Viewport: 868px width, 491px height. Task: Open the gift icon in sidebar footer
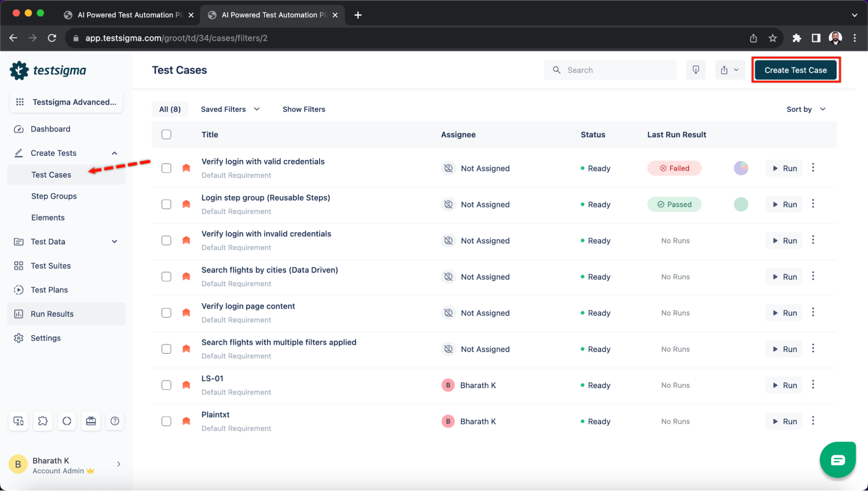pos(91,421)
